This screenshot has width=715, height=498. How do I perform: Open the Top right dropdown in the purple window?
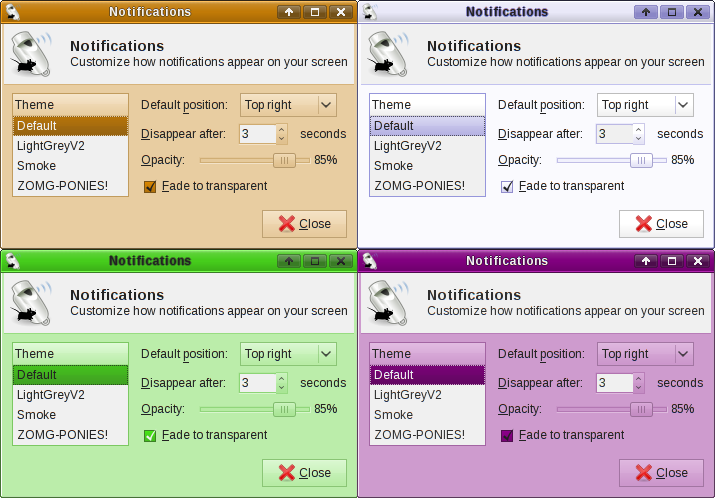click(x=645, y=354)
